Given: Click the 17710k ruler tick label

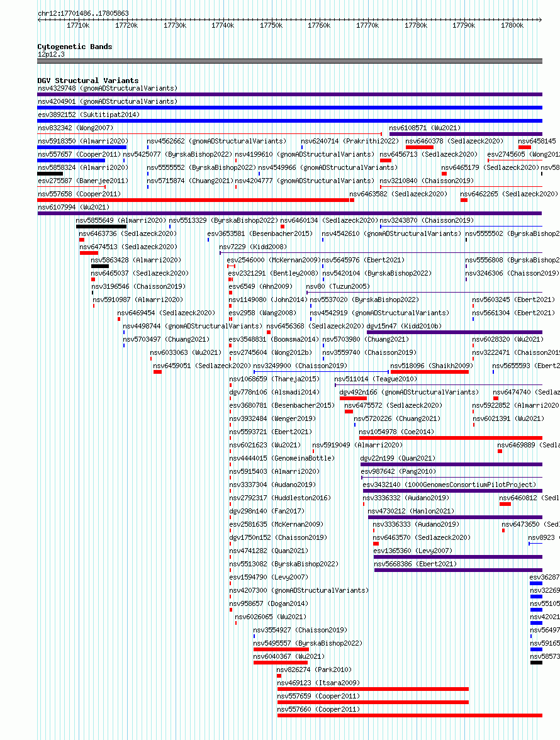Looking at the screenshot, I should pos(78,25).
